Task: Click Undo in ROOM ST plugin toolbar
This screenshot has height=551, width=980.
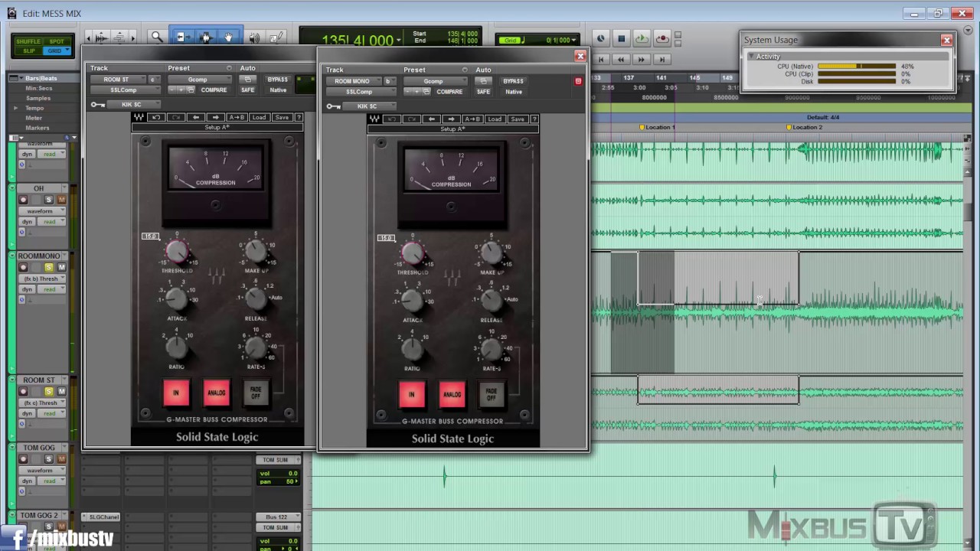Action: 157,117
